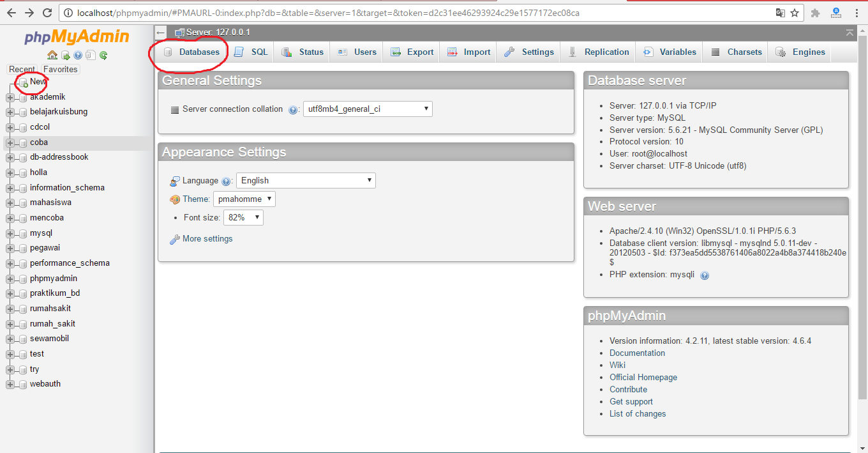Click the database icon next to akademik
The image size is (868, 453).
tap(24, 97)
